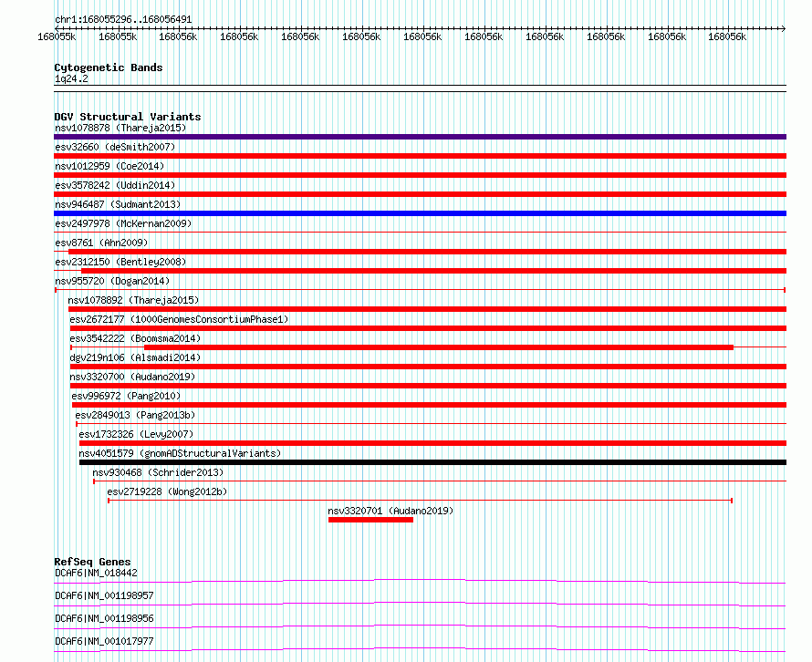Open esv2719228 (Wong2012b) label
The width and height of the screenshot is (812, 662).
point(167,491)
